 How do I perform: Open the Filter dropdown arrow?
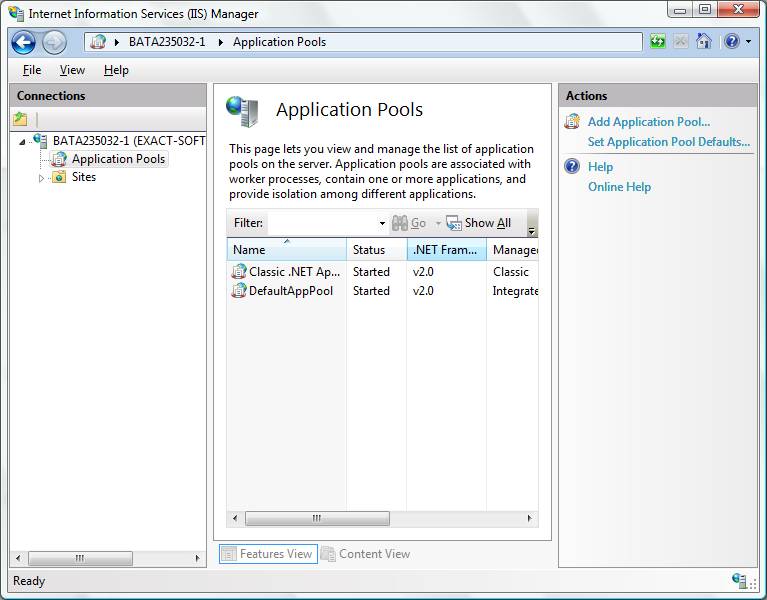(x=382, y=223)
